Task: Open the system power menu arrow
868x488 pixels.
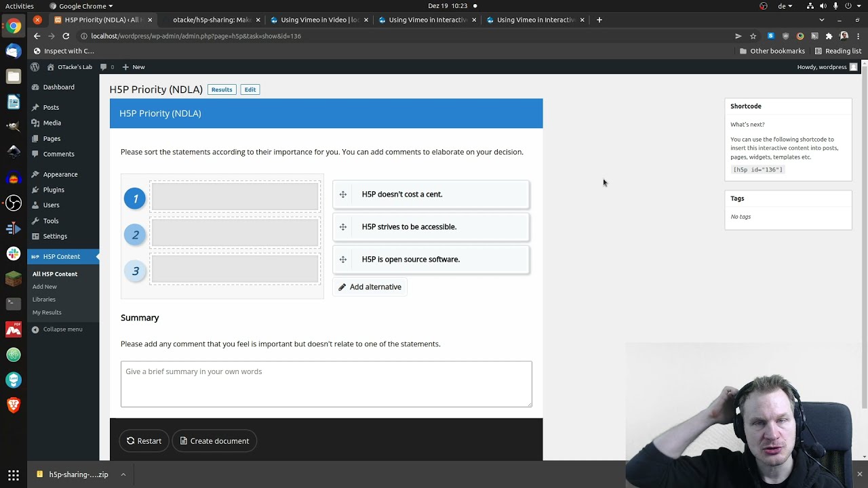Action: click(x=859, y=6)
